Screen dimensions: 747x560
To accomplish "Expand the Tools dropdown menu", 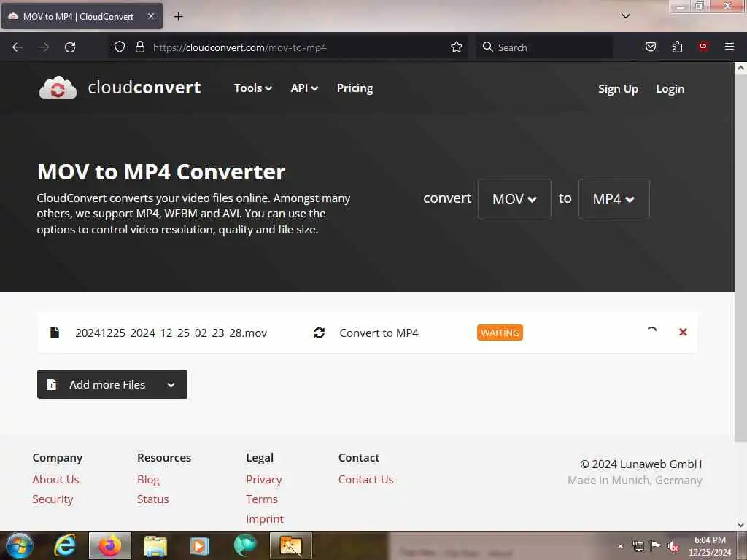I will 253,88.
